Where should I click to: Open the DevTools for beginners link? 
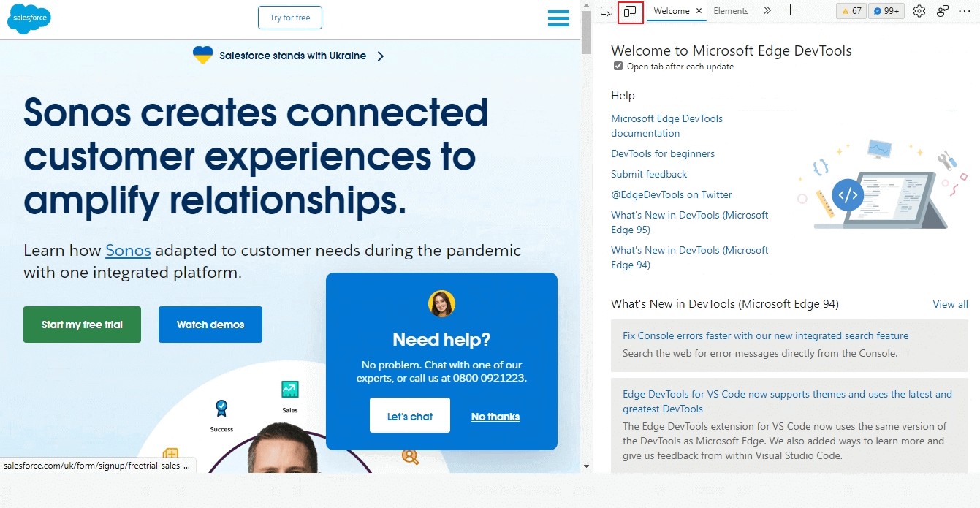point(662,153)
